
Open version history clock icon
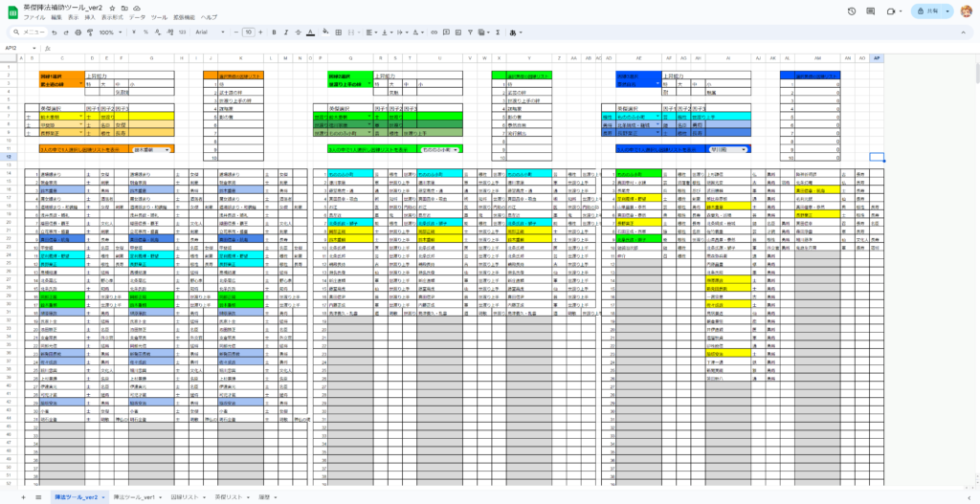click(x=852, y=11)
